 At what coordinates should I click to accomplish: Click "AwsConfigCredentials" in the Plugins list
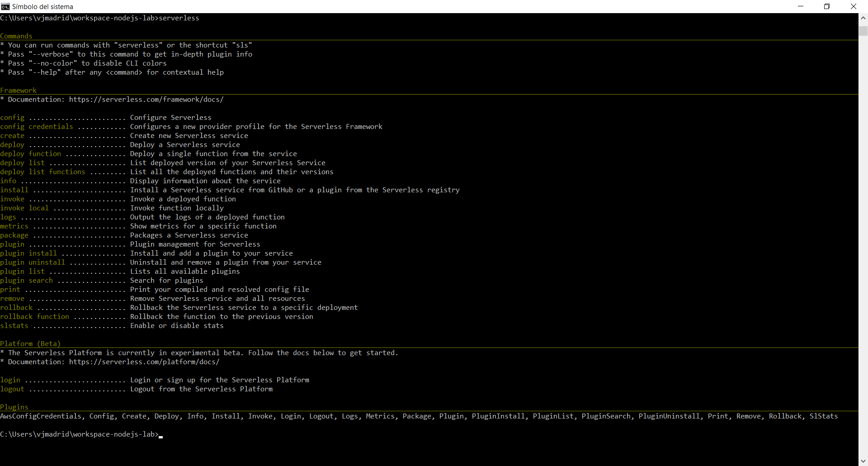(x=41, y=416)
